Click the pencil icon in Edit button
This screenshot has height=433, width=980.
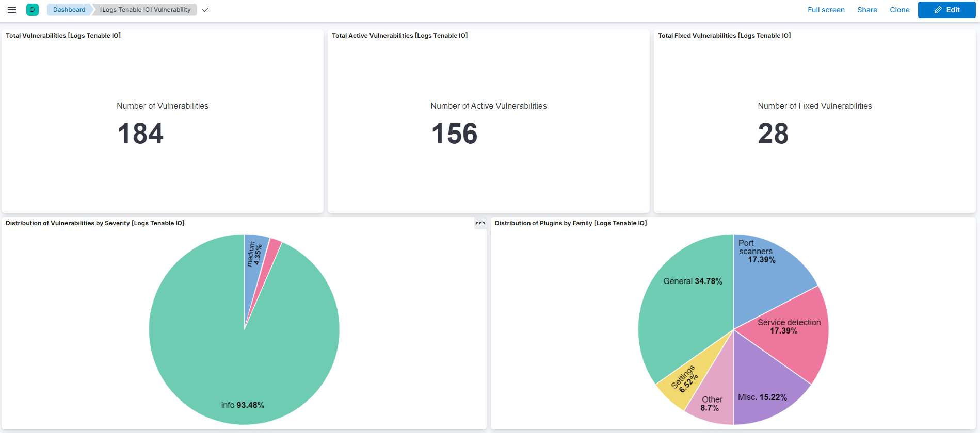[938, 10]
